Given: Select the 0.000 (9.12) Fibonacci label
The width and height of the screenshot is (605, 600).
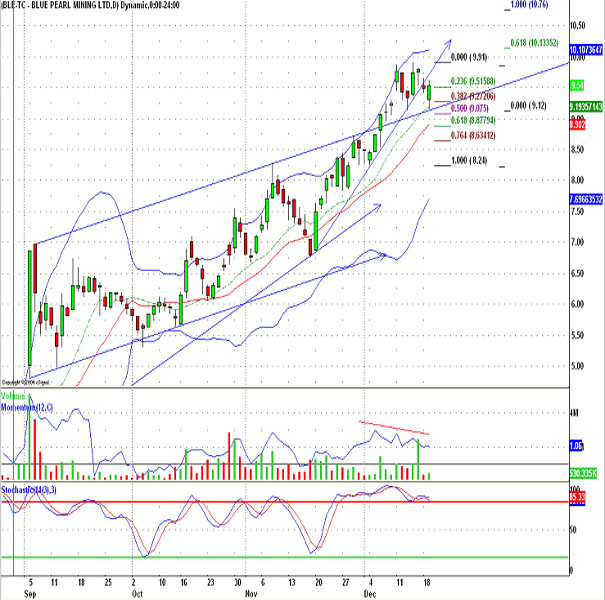Looking at the screenshot, I should click(528, 105).
